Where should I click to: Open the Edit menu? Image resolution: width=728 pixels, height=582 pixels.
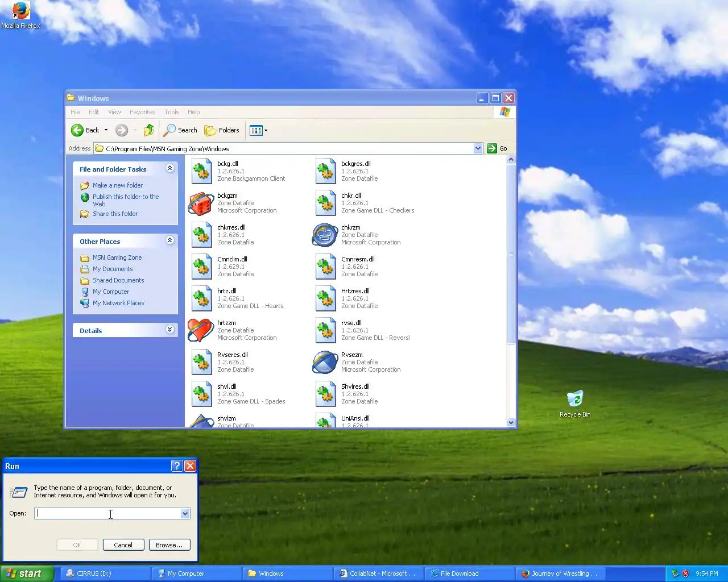94,112
